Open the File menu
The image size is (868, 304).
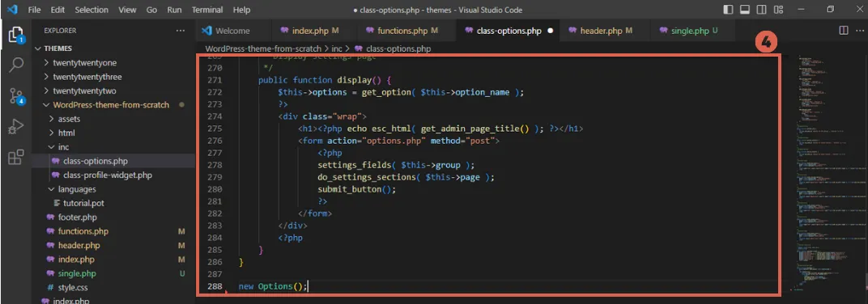point(34,10)
